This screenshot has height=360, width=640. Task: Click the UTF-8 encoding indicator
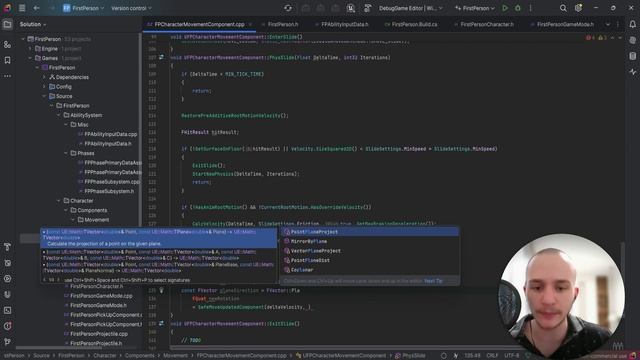click(x=511, y=356)
